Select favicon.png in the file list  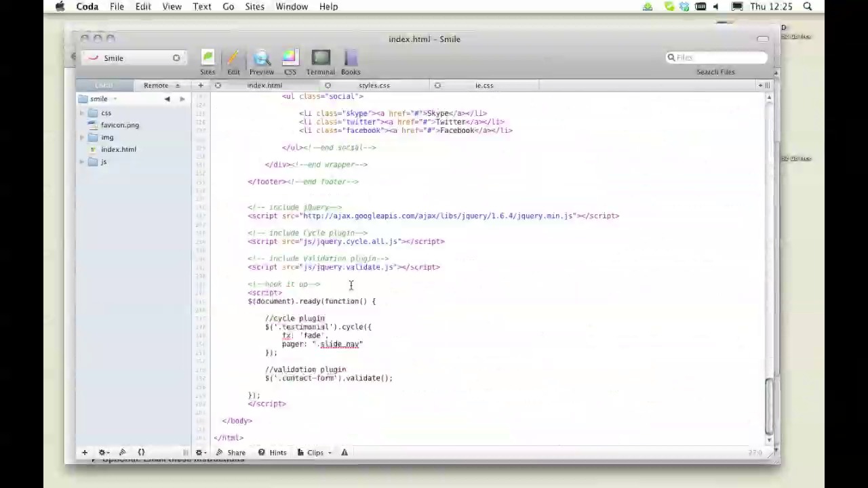[120, 125]
